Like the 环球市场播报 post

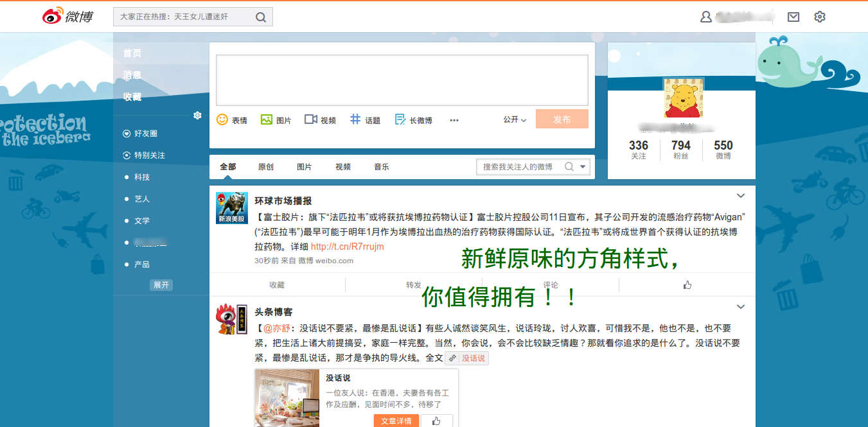coord(687,284)
